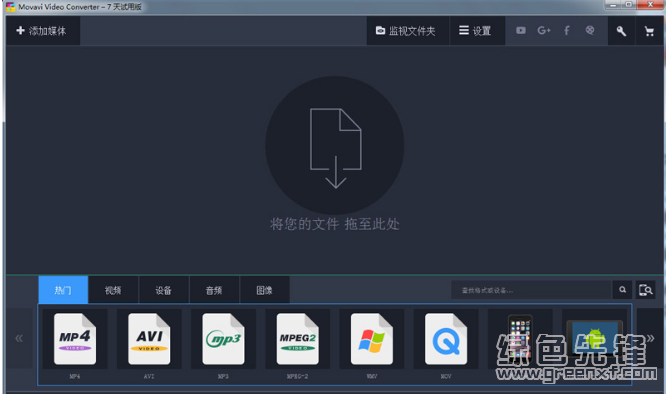
Task: Click the file drop zone circle
Action: [335, 146]
